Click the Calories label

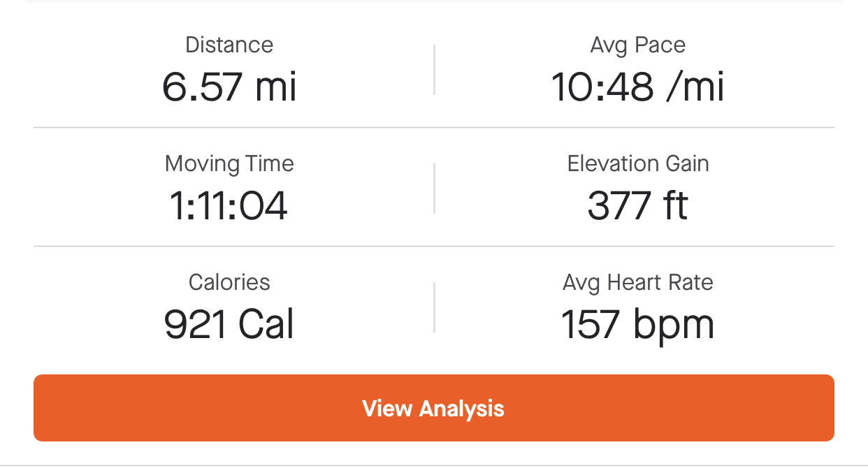coord(229,282)
